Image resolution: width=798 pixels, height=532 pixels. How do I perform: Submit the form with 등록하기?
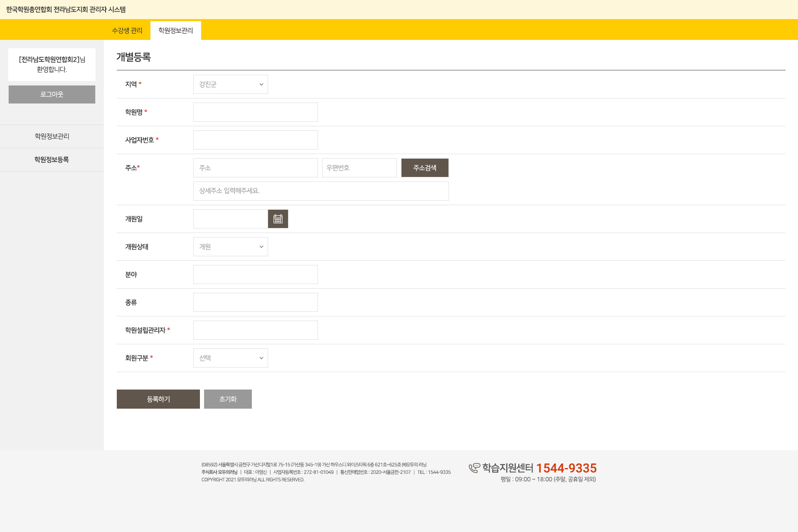pyautogui.click(x=158, y=399)
